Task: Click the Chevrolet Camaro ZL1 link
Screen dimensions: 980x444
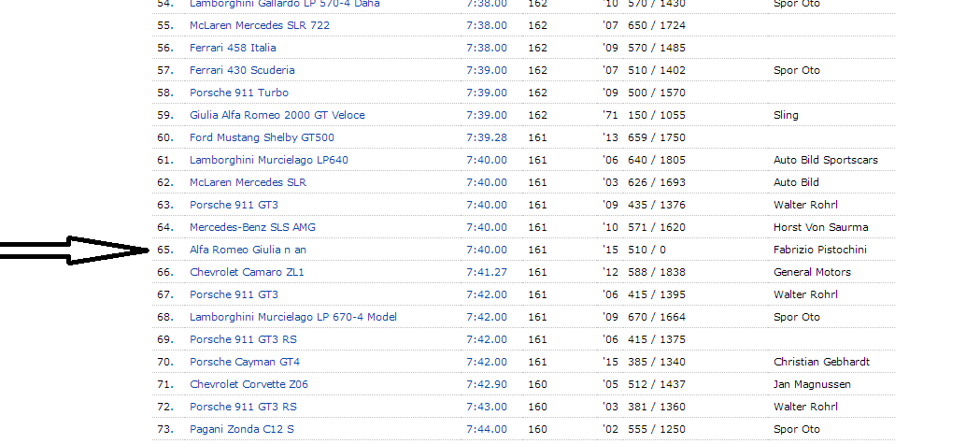Action: coord(247,273)
